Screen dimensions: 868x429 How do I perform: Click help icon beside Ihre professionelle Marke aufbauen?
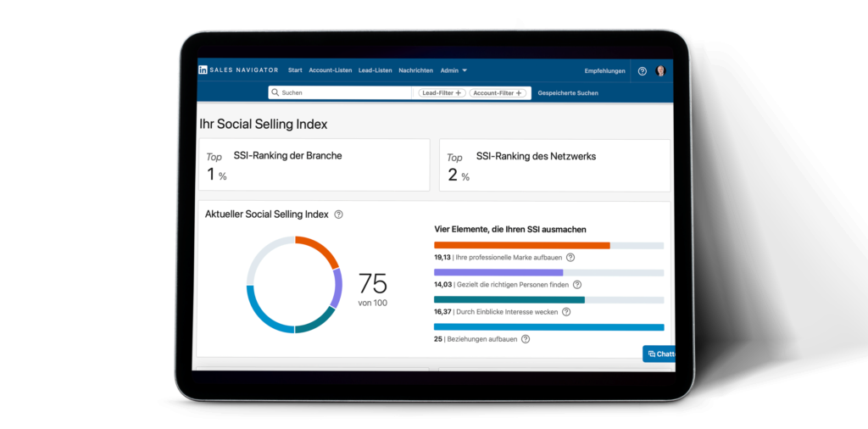click(x=570, y=258)
